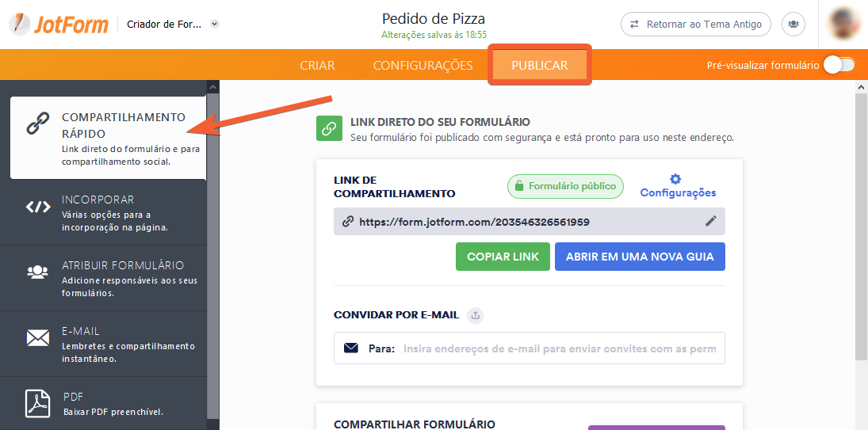Switch to the CONFIGURAÇÕES tab
Screen dimensions: 868x430
click(x=423, y=65)
